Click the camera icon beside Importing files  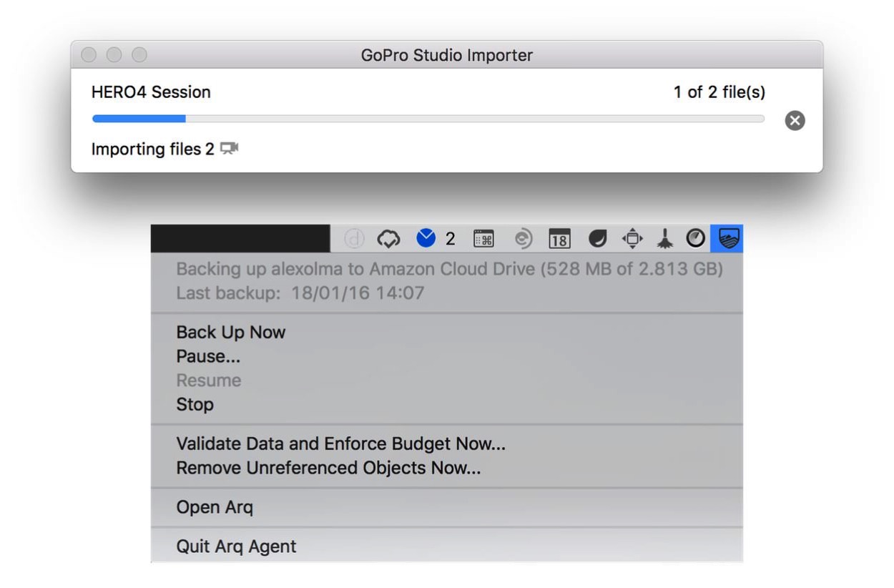229,149
